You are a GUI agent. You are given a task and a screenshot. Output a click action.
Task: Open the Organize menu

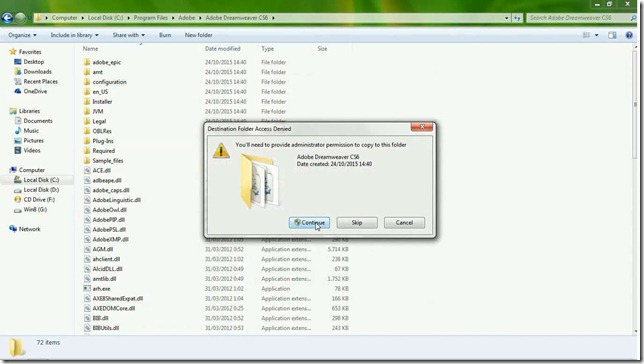click(22, 35)
